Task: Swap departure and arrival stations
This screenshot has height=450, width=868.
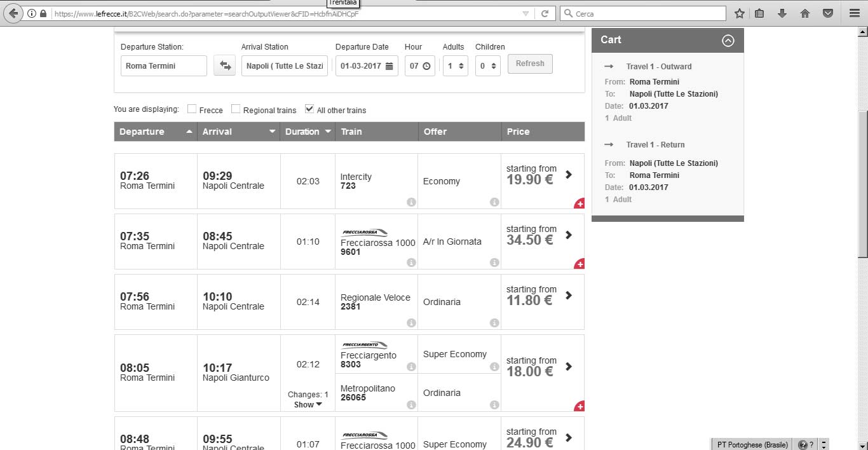Action: coord(224,65)
